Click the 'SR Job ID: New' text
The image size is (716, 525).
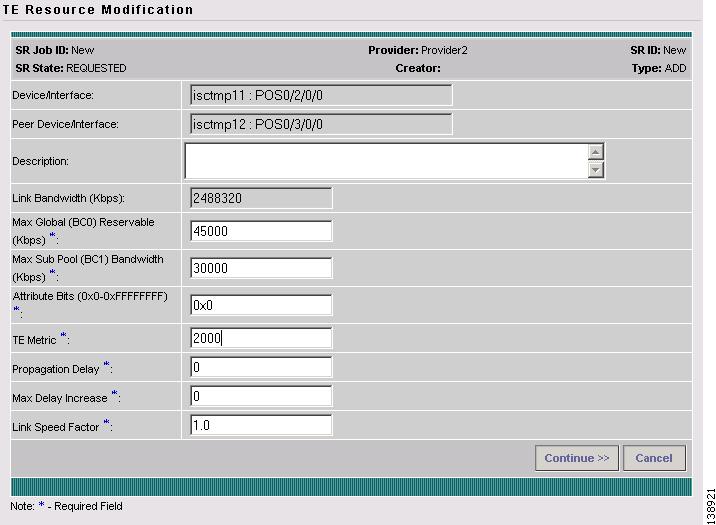tap(55, 50)
